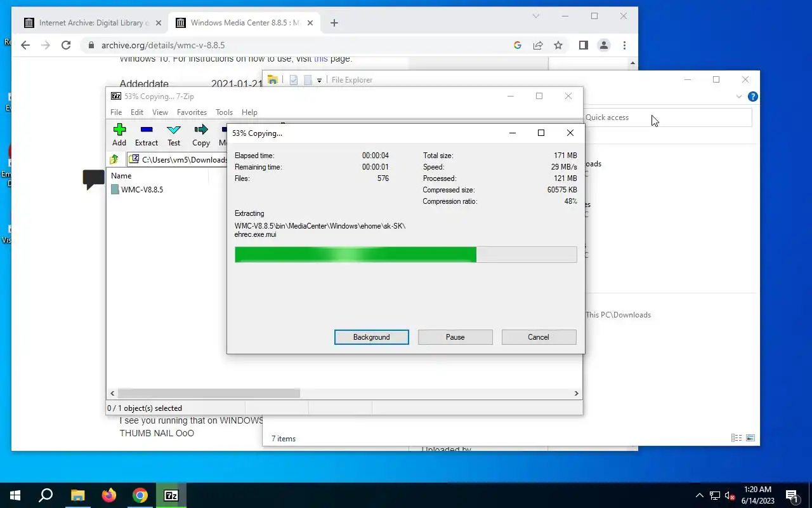Toggle the Chrome side panel icon
The image size is (812, 508).
pyautogui.click(x=584, y=45)
